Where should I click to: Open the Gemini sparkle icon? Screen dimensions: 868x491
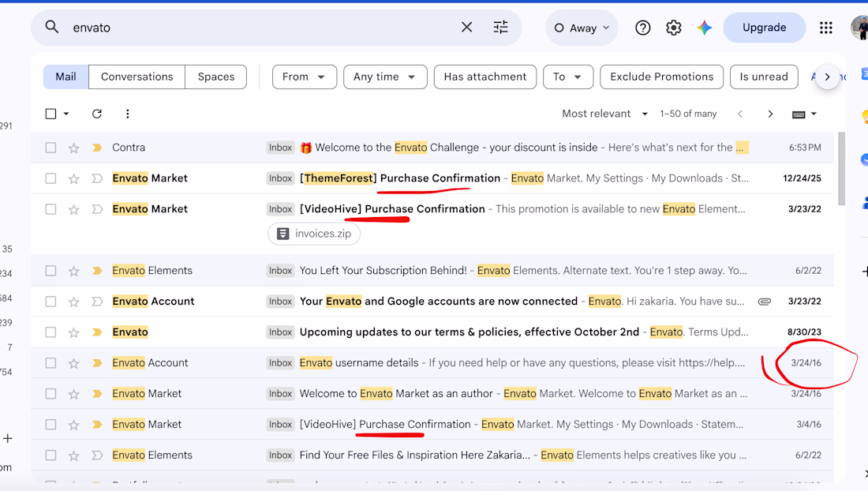point(704,28)
